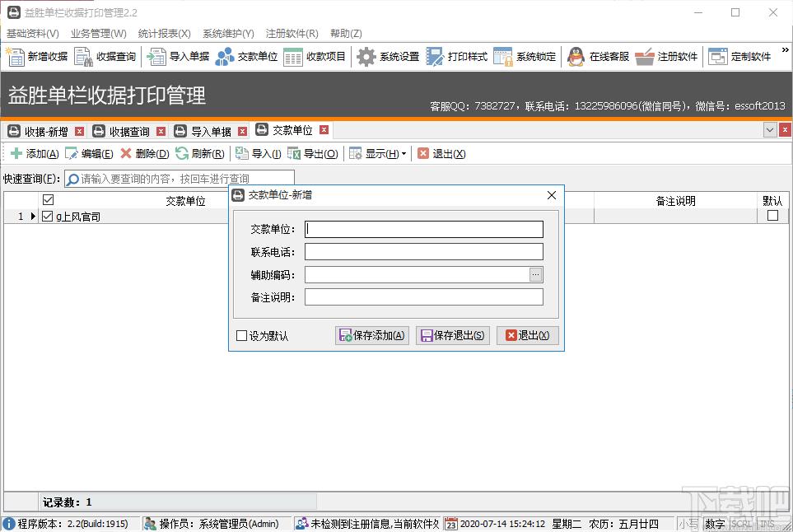
Task: Click the 新增收据 toolbar icon
Action: 16,57
